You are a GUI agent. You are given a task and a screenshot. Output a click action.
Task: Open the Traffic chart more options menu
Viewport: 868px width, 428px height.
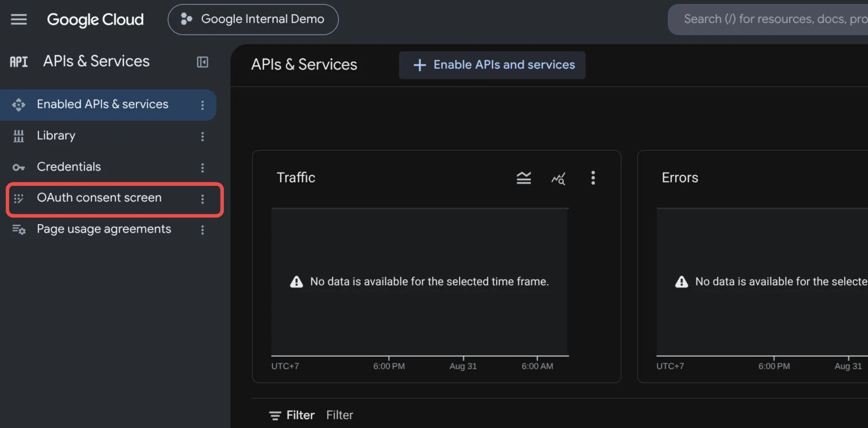[x=593, y=178]
